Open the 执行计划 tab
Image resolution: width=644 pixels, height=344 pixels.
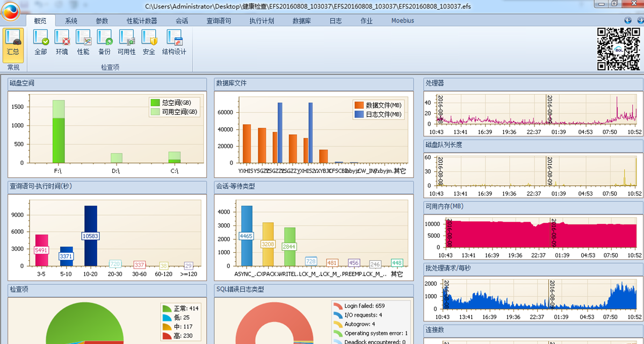point(262,20)
